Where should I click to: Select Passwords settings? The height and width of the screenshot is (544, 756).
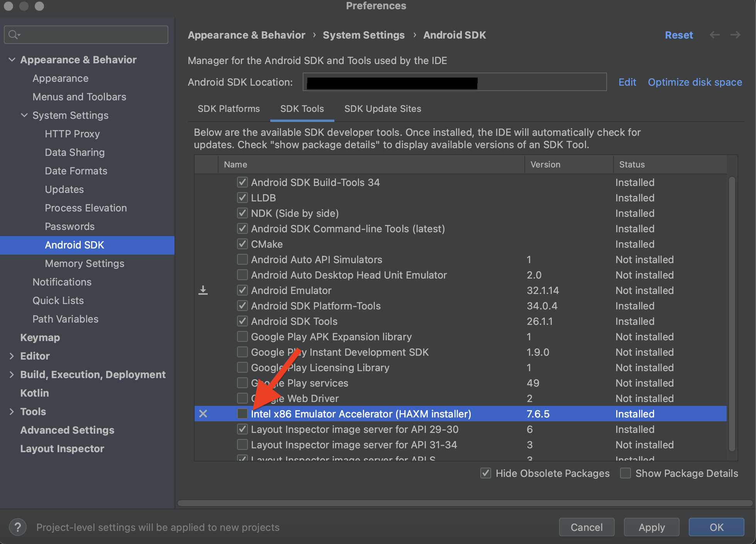click(69, 226)
